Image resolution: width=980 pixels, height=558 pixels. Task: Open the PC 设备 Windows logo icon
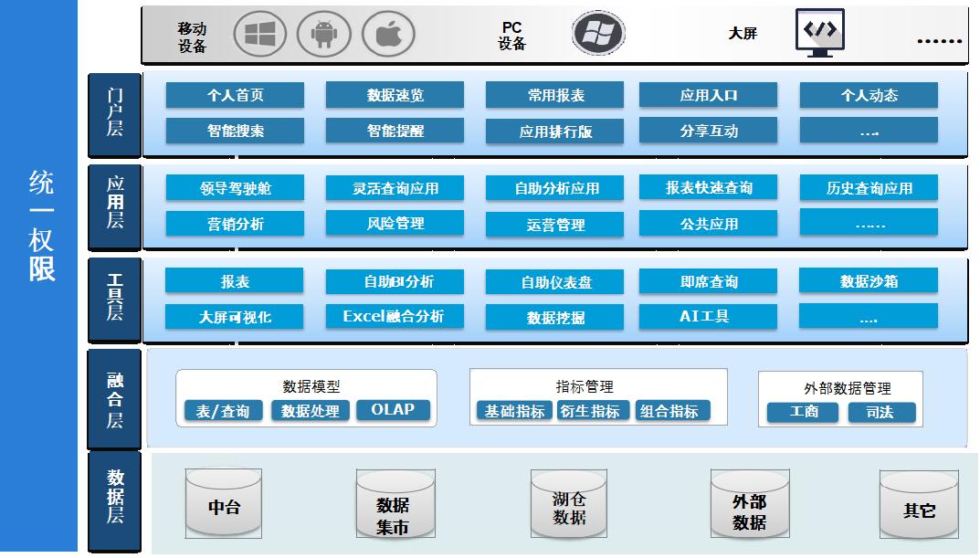(x=598, y=32)
